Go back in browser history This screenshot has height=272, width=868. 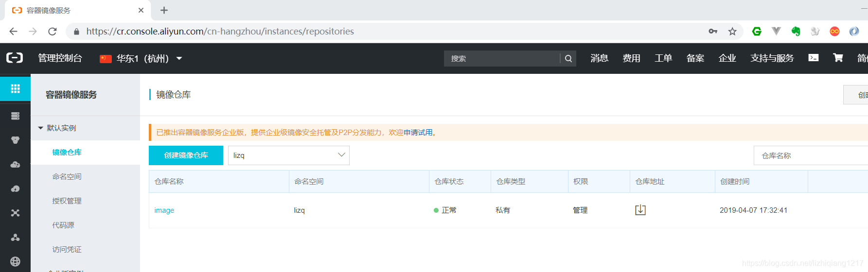(14, 32)
